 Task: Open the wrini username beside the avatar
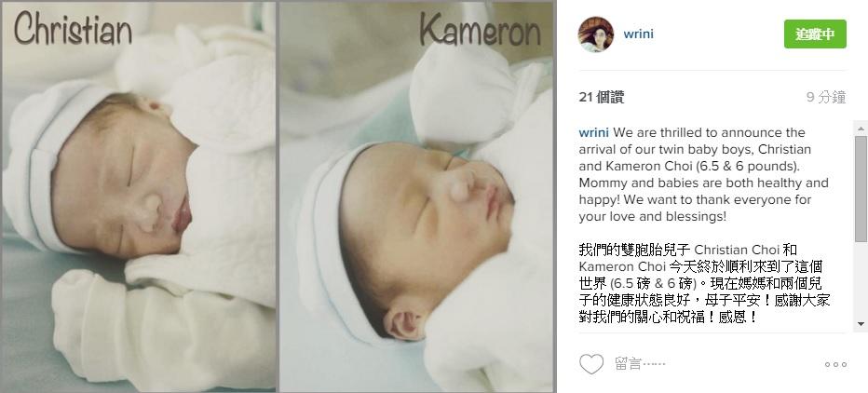638,34
